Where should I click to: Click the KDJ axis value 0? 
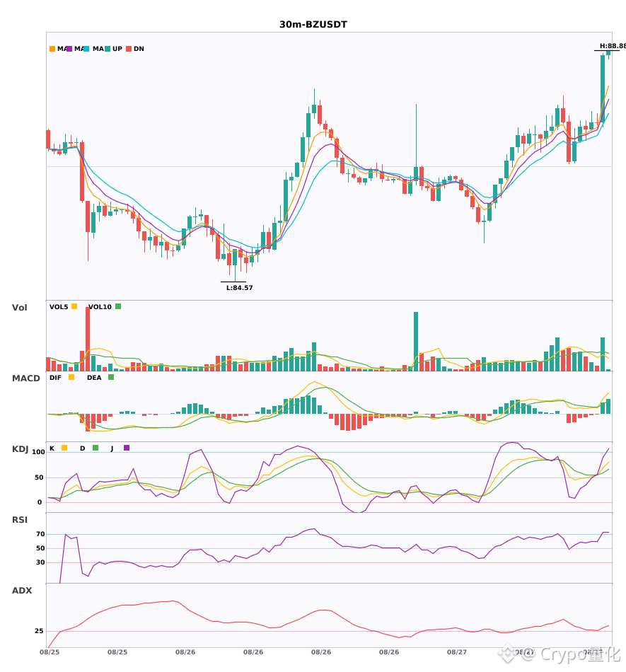coord(40,502)
